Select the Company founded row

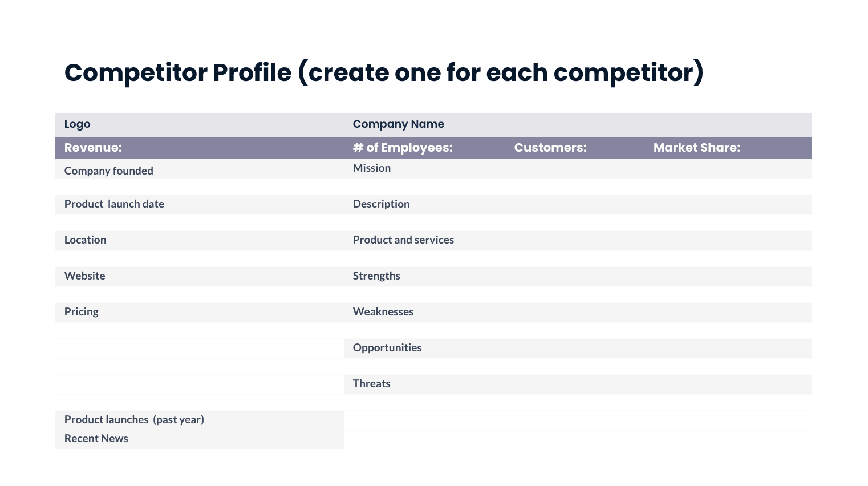tap(109, 171)
